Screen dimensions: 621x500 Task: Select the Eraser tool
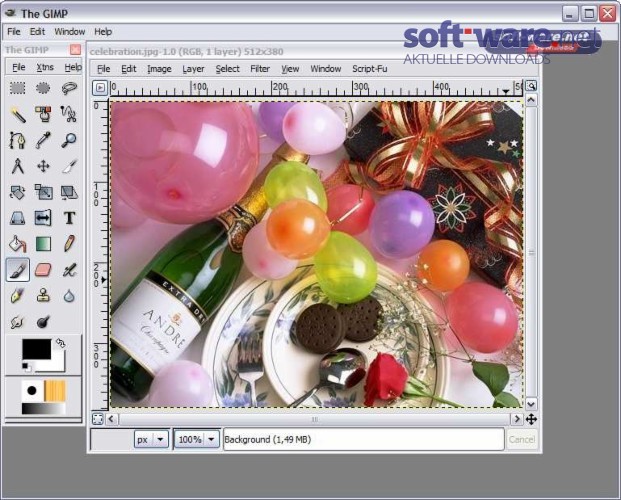(x=43, y=270)
